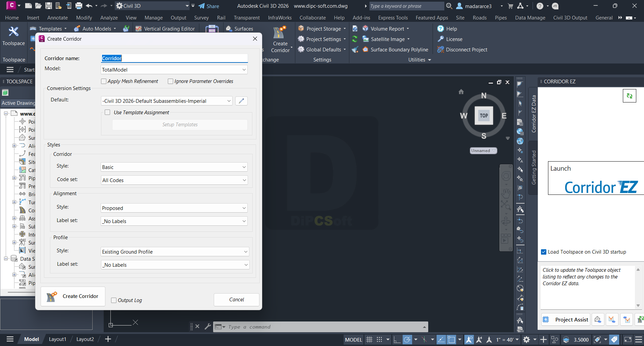Open the Surfaces tool
The height and width of the screenshot is (346, 644).
[240, 29]
